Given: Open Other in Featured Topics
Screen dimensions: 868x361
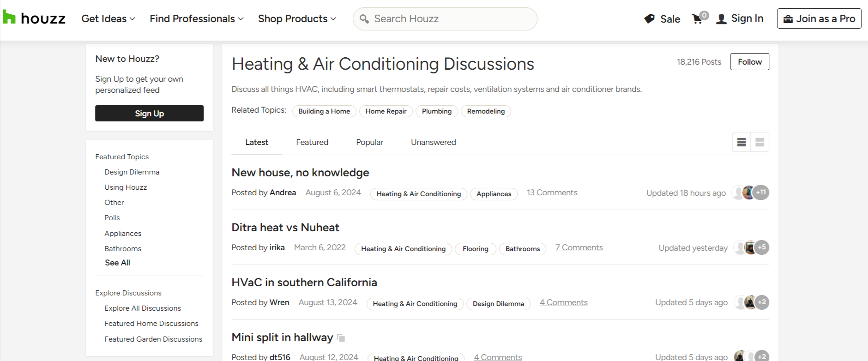Looking at the screenshot, I should point(114,203).
